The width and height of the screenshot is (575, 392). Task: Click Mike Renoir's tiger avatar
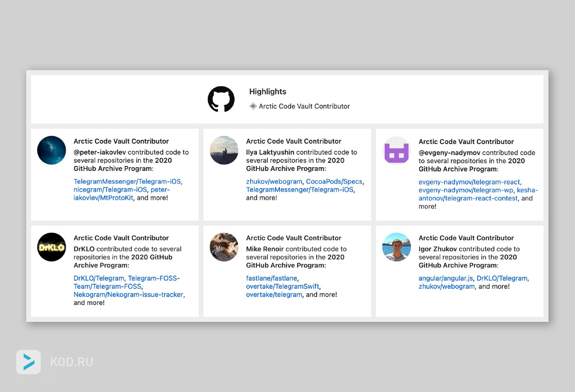tap(224, 247)
